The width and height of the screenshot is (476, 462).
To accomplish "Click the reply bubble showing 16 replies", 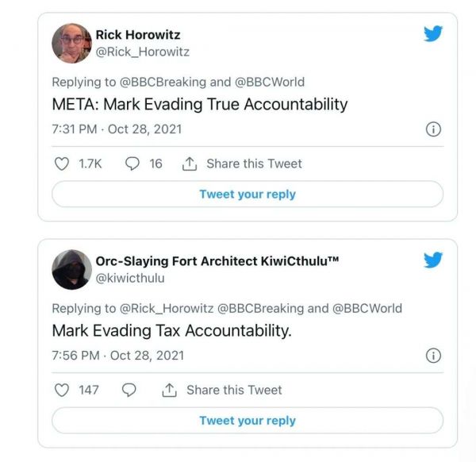I will click(x=133, y=164).
